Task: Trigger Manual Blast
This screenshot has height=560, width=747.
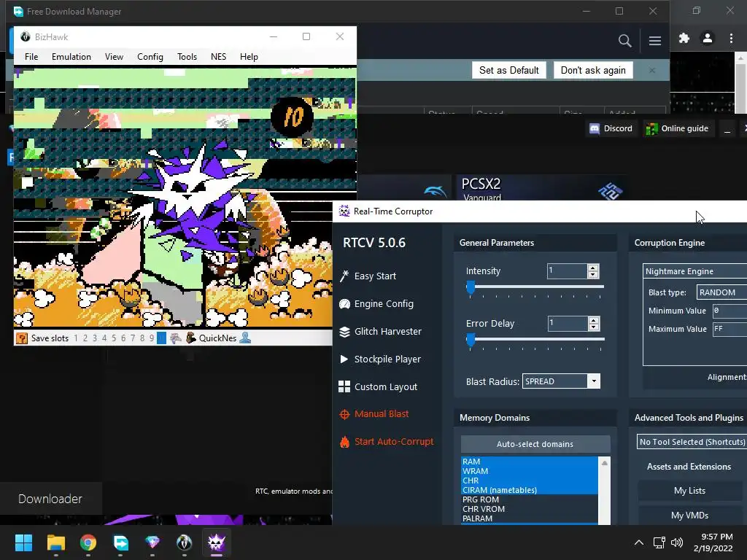Action: pos(373,414)
